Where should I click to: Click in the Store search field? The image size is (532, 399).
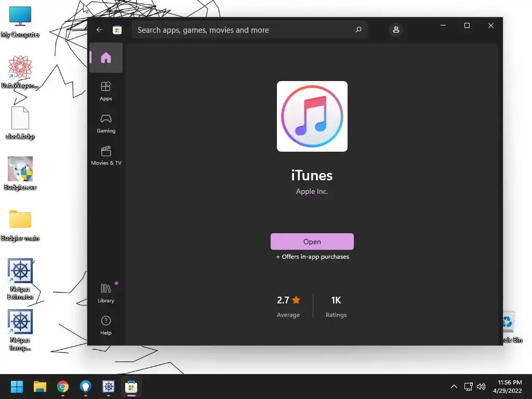pyautogui.click(x=250, y=30)
